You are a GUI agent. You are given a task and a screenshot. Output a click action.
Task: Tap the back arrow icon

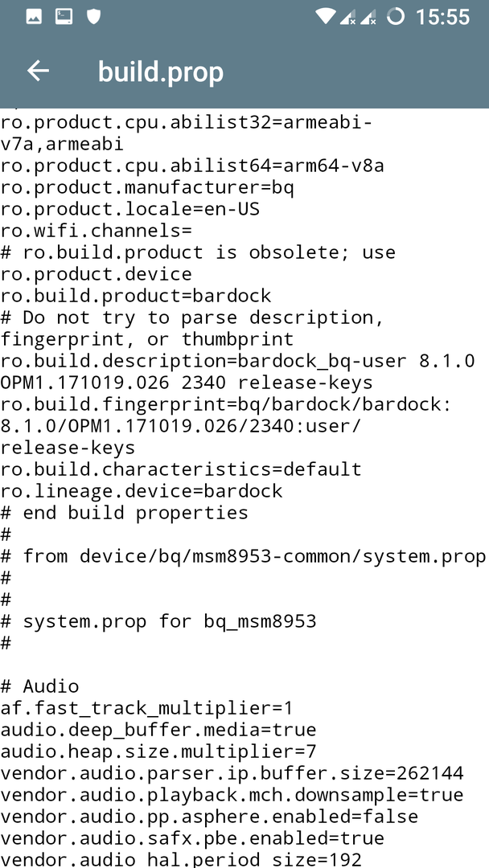[x=39, y=71]
